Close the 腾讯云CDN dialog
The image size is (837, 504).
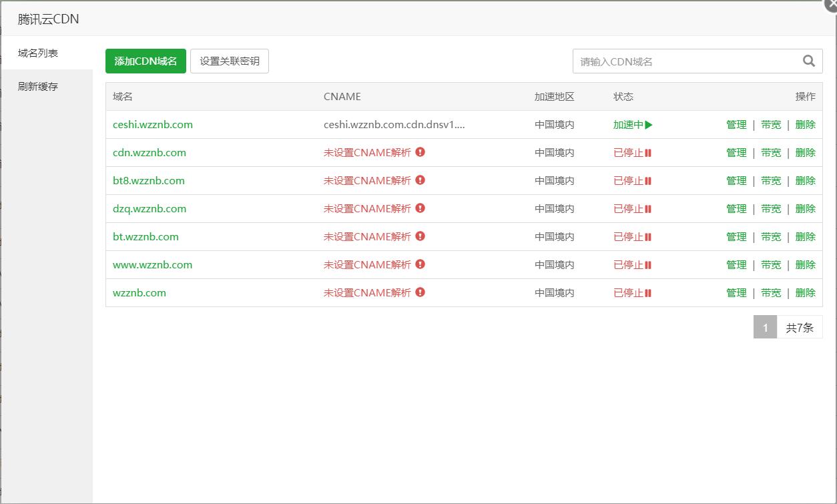[831, 5]
